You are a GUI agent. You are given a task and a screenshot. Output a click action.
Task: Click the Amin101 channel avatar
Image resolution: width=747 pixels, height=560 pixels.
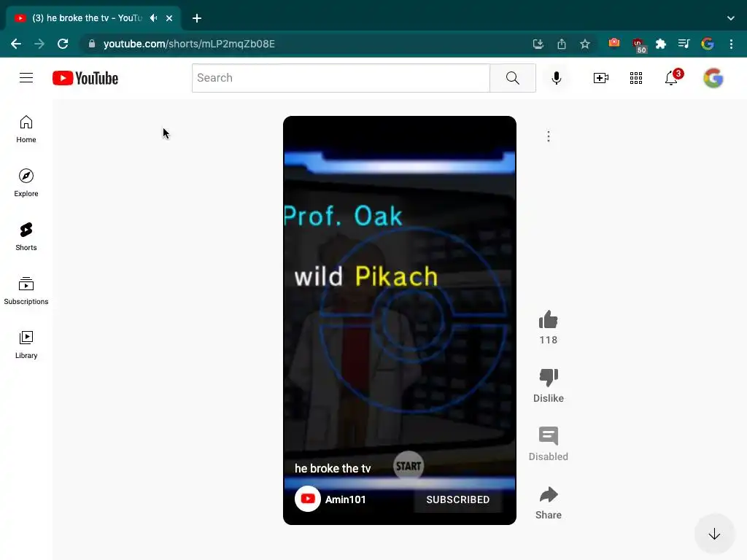[x=308, y=499]
